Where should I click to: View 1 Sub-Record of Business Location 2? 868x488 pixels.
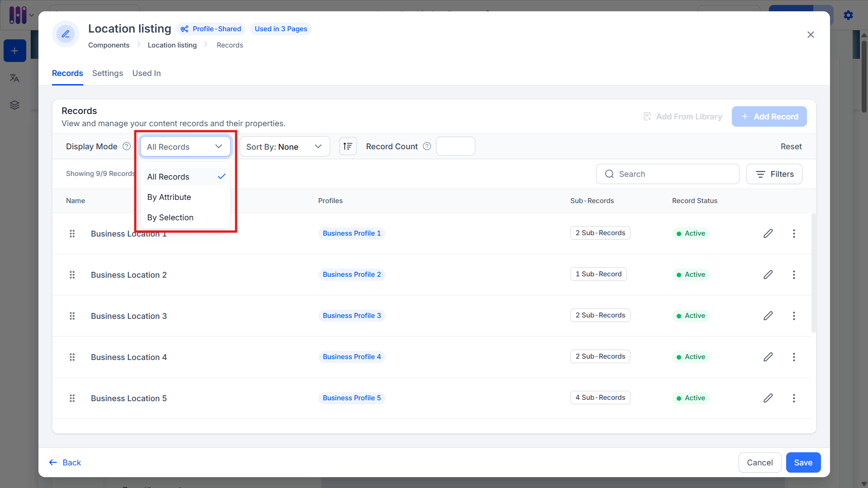[598, 274]
